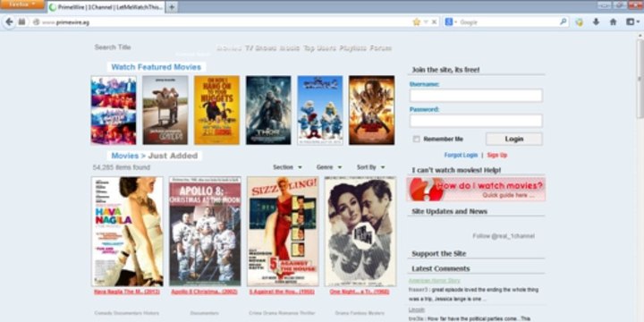Image resolution: width=644 pixels, height=322 pixels.
Task: Open the Firefox orange menu button
Action: pos(22,4)
